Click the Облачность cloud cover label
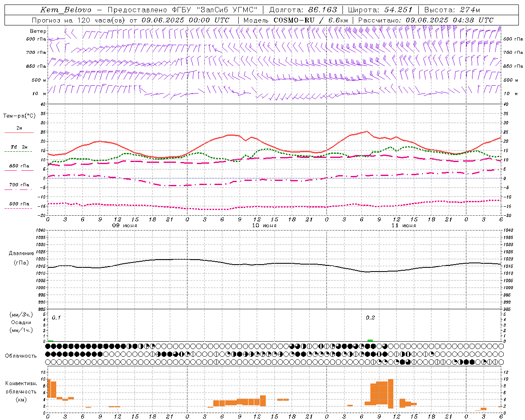The height and width of the screenshot is (420, 525). [21, 356]
